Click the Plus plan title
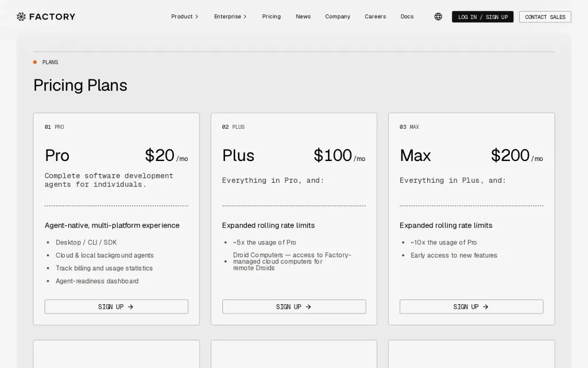Viewport: 588px width, 368px height. pos(238,155)
